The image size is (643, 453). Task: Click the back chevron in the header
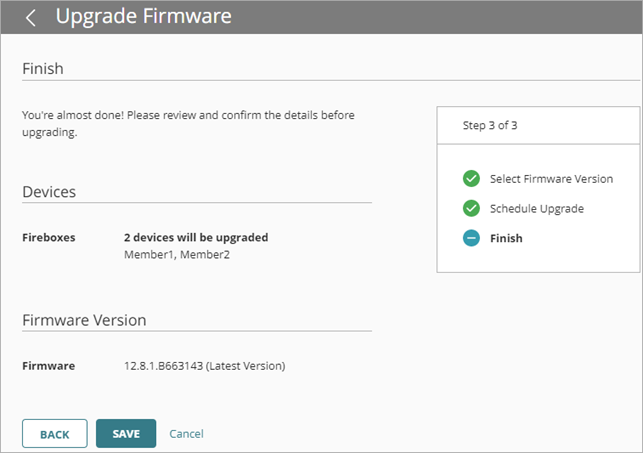[31, 17]
